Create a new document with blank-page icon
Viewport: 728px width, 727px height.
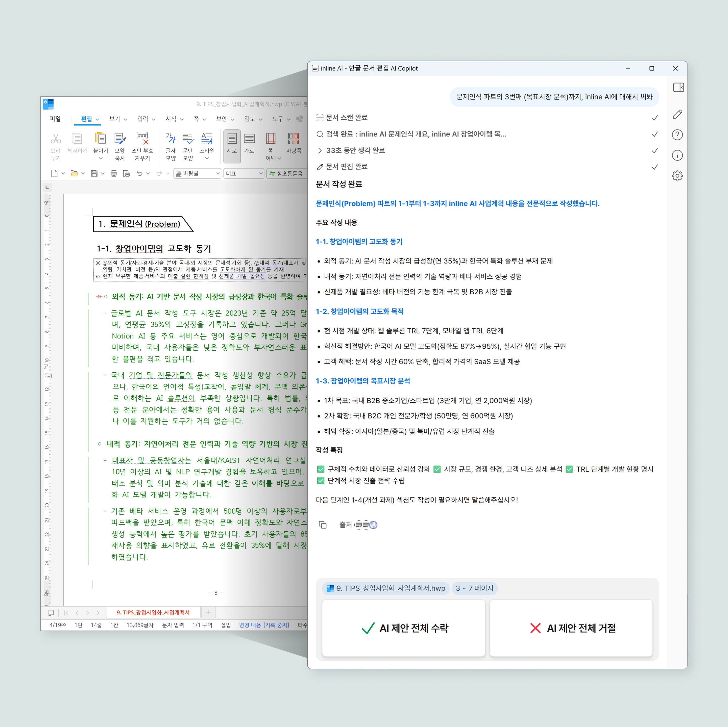(x=54, y=174)
